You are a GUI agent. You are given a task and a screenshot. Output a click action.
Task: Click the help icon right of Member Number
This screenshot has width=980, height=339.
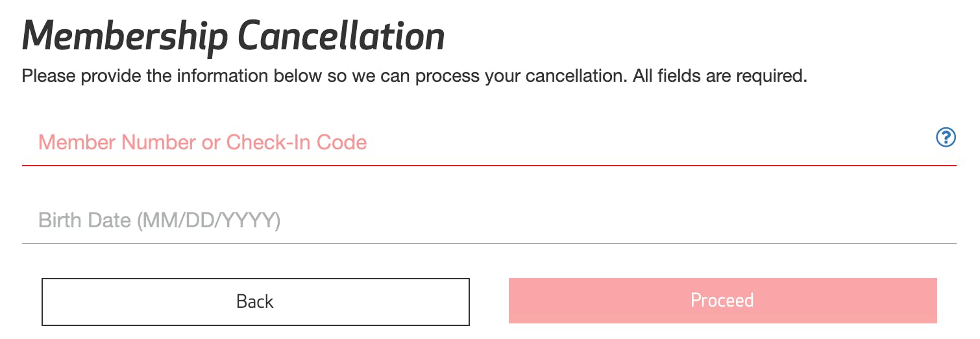[x=946, y=137]
